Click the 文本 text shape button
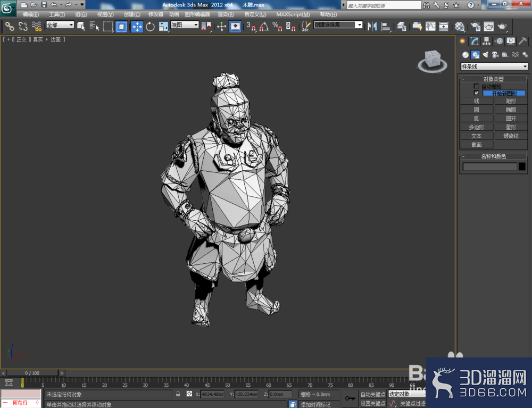532x408 pixels. tap(476, 136)
